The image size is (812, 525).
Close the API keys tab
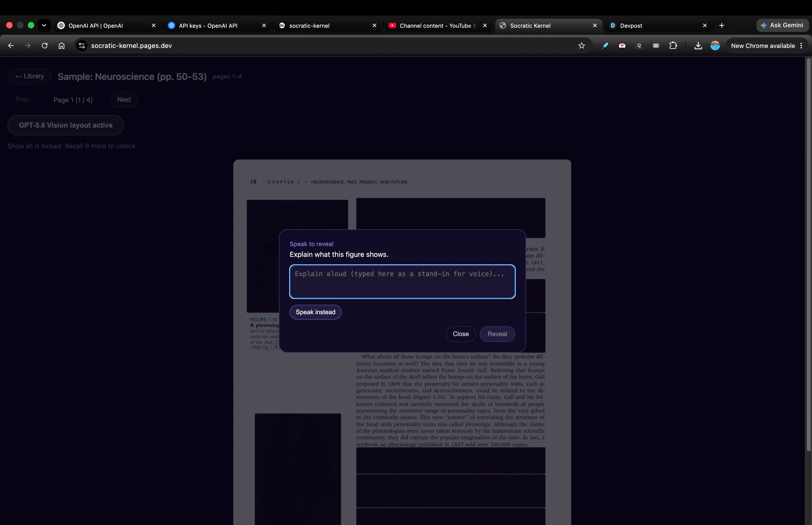coord(264,26)
